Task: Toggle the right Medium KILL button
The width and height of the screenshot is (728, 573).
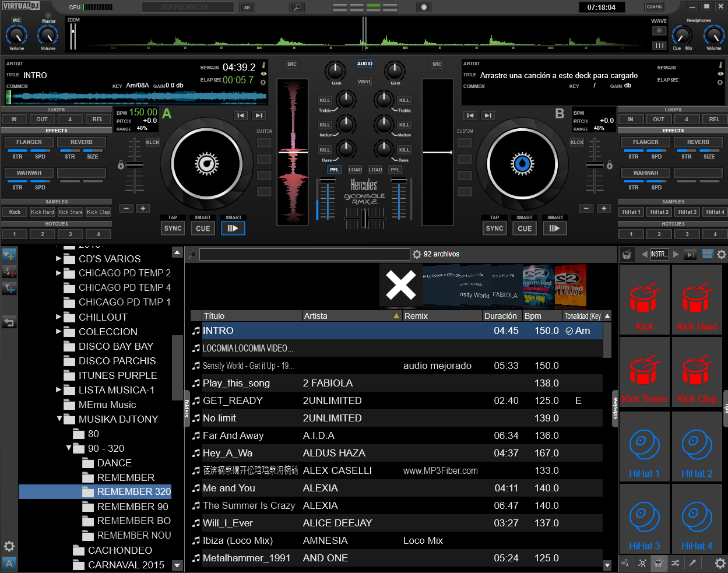Action: coord(404,125)
